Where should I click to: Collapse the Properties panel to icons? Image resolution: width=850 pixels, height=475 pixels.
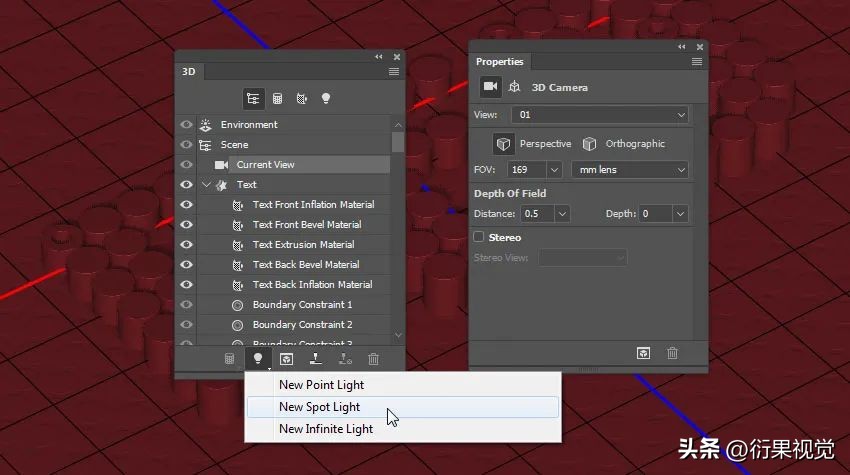pyautogui.click(x=682, y=47)
